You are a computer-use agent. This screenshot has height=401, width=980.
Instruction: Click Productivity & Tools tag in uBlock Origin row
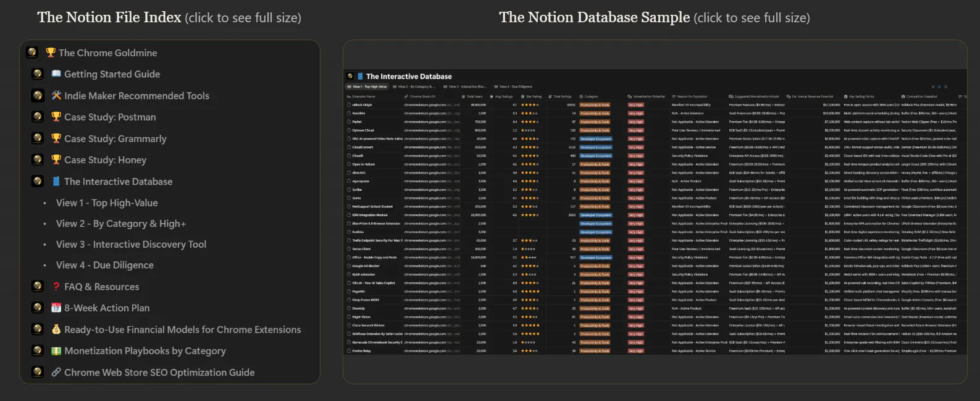click(595, 105)
